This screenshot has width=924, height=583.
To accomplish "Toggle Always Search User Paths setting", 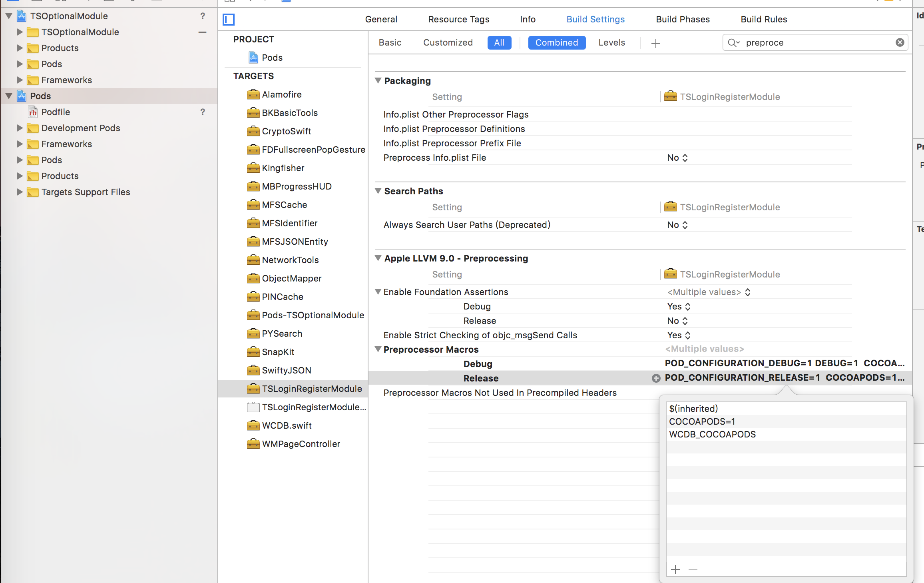I will (x=677, y=225).
